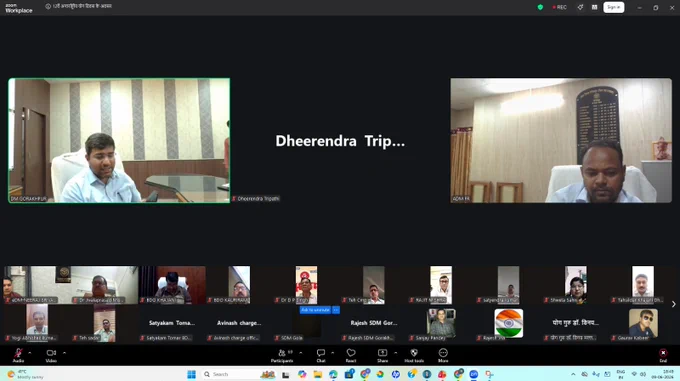Open audio options arrow next to Audio
Screen dimensions: 680x381
point(29,353)
